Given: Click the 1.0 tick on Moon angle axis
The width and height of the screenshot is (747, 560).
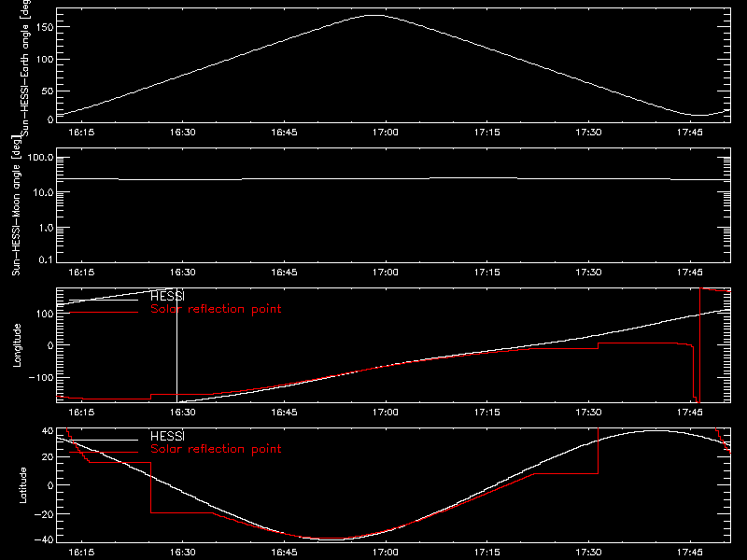Looking at the screenshot, I should pyautogui.click(x=46, y=228).
